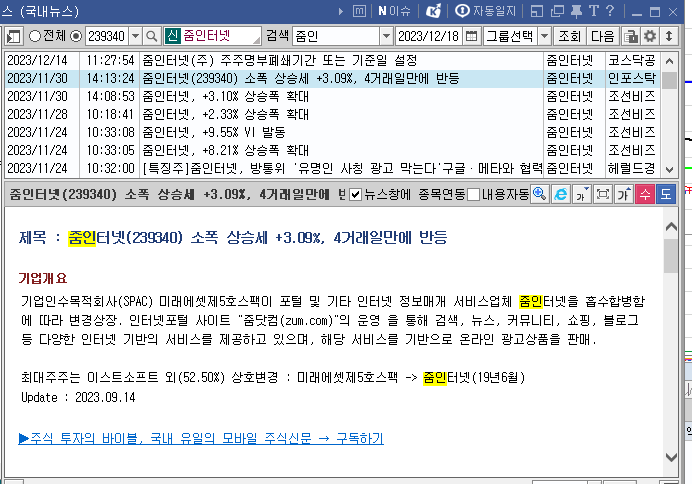This screenshot has height=484, width=692.
Task: Click the 검색 keyword input with 줌인
Action: (336, 36)
